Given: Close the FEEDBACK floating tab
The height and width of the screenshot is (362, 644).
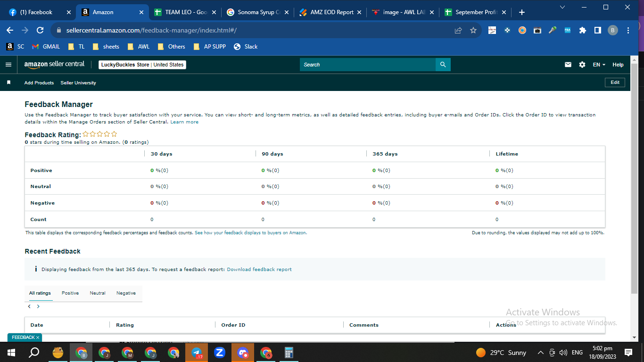Looking at the screenshot, I should tap(38, 337).
